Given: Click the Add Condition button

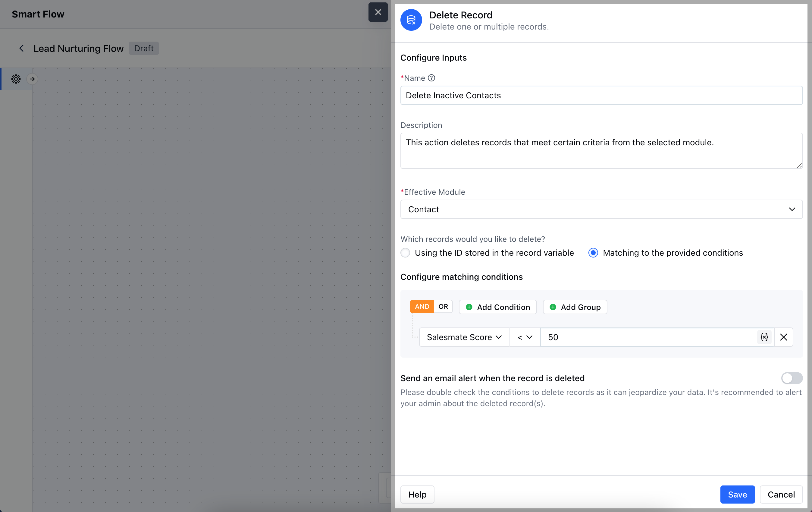Looking at the screenshot, I should [497, 307].
